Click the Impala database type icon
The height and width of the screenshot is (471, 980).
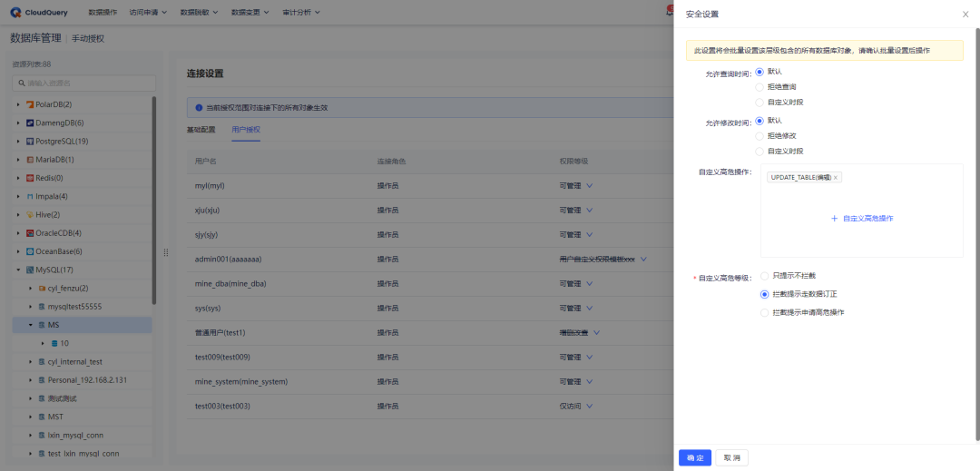[29, 196]
